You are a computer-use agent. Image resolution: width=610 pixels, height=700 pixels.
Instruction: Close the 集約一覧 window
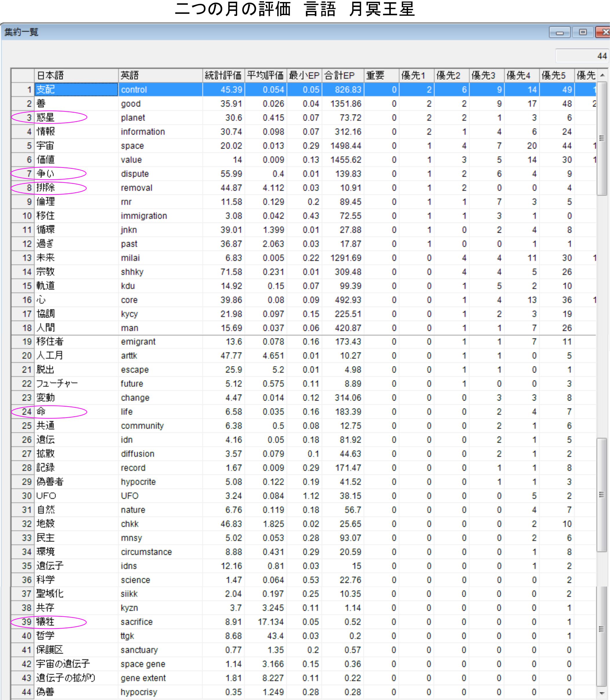point(604,32)
